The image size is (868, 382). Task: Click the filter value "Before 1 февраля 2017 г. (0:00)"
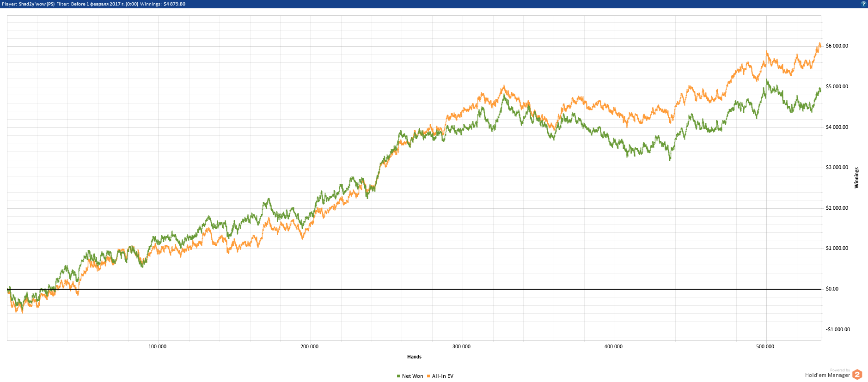(104, 4)
